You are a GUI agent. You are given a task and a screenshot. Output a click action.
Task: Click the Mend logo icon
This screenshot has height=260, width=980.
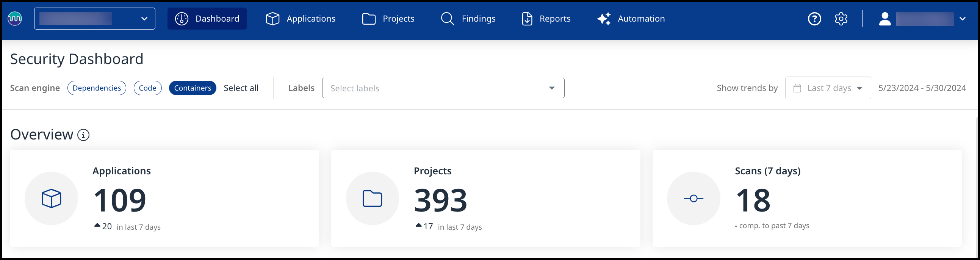tap(15, 18)
